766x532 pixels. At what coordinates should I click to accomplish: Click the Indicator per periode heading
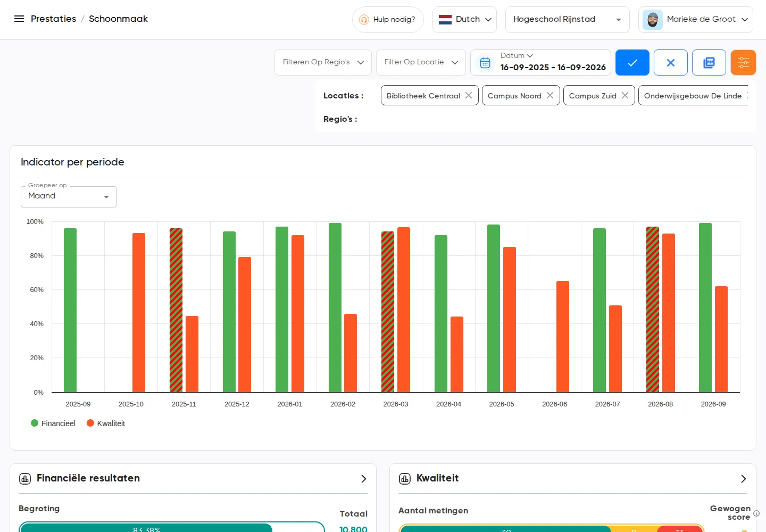coord(72,162)
